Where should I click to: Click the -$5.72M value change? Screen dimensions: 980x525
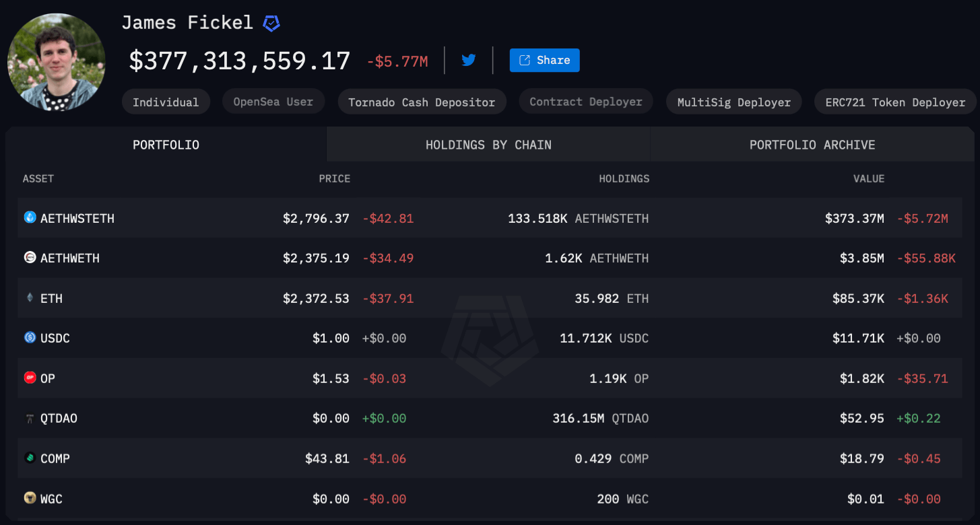point(923,218)
